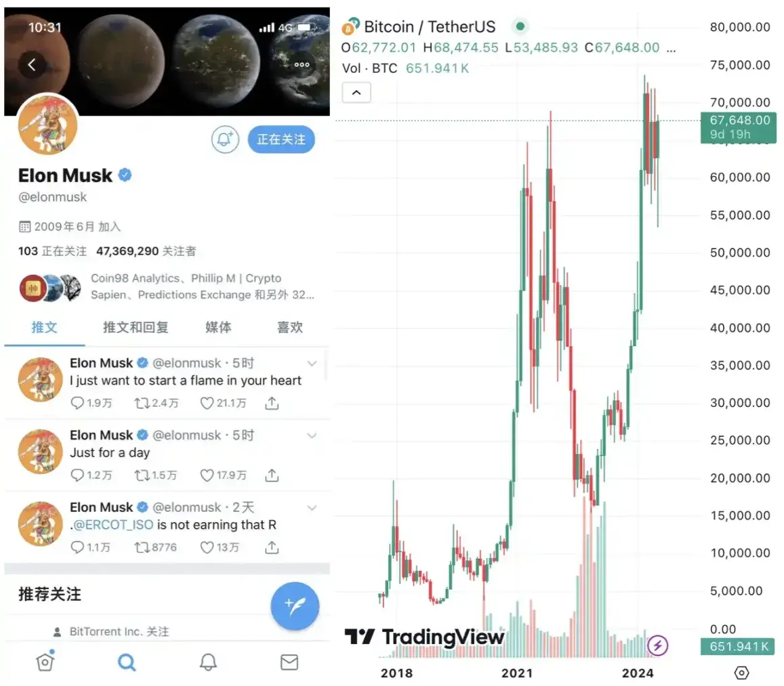Open the @ERCOT_ISO mention link
Viewport: 784px width, 686px height.
coord(113,525)
